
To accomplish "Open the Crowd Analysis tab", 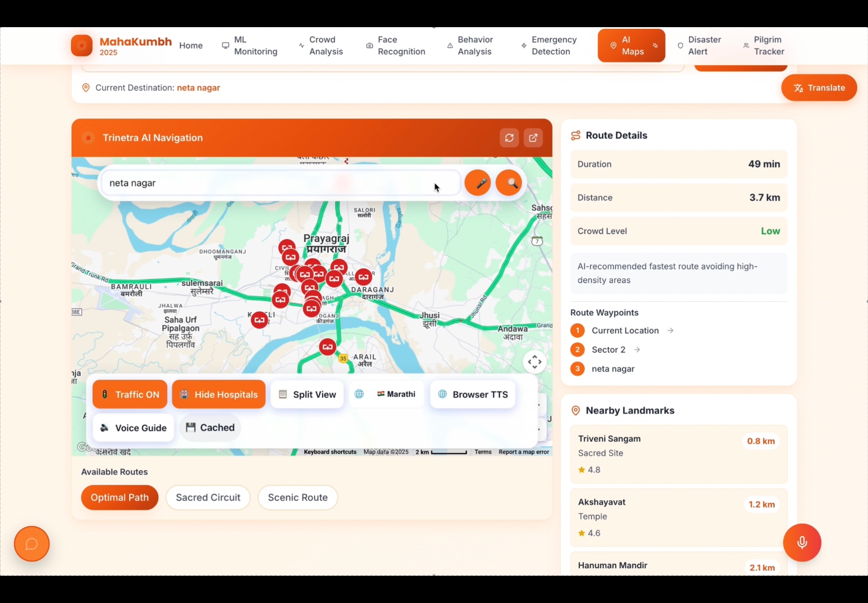I will point(321,46).
